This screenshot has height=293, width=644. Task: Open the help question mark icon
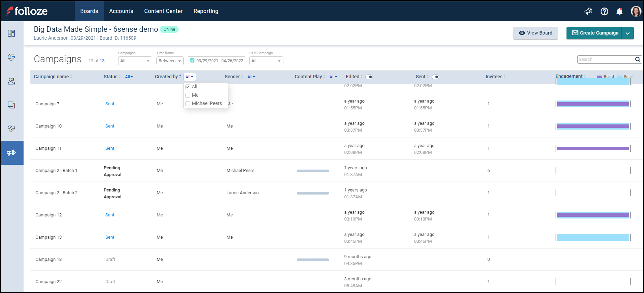604,11
